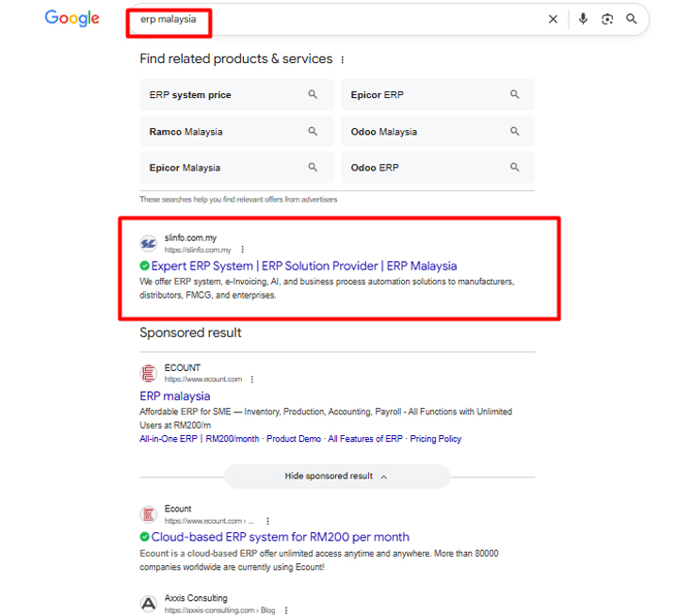Open the Pricing Policy sitelink

coord(435,439)
